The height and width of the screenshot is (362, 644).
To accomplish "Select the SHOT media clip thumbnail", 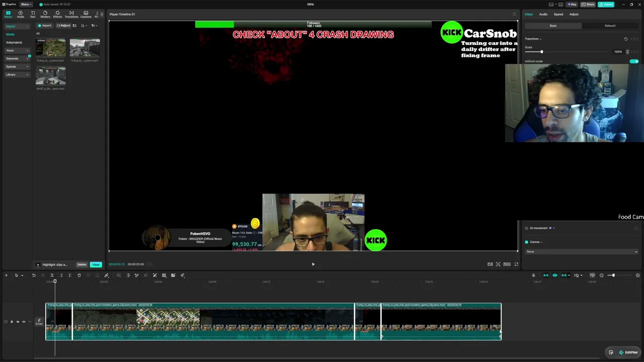I will click(x=50, y=76).
